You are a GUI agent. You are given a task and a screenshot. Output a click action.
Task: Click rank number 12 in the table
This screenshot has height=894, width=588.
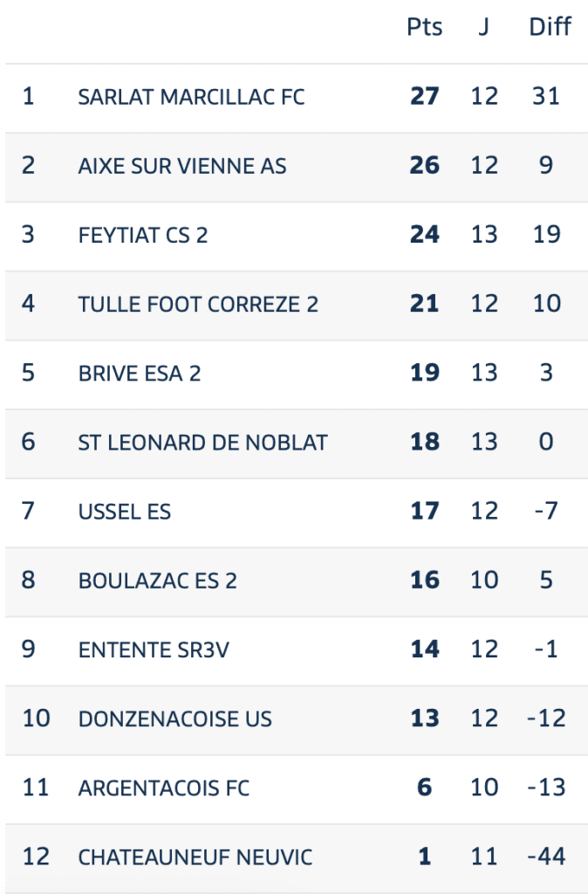36,857
